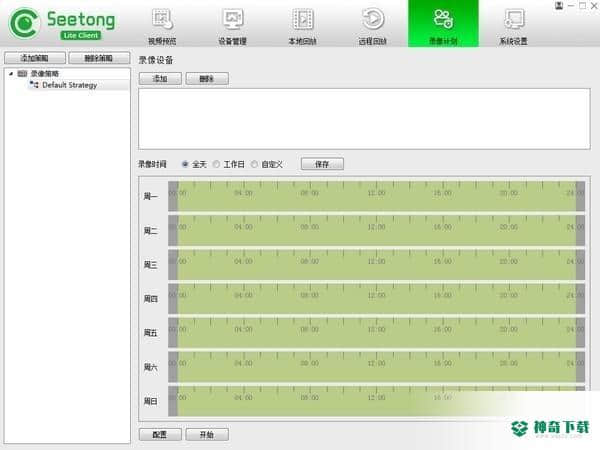Select the 全天 all-day radio button

click(x=185, y=164)
